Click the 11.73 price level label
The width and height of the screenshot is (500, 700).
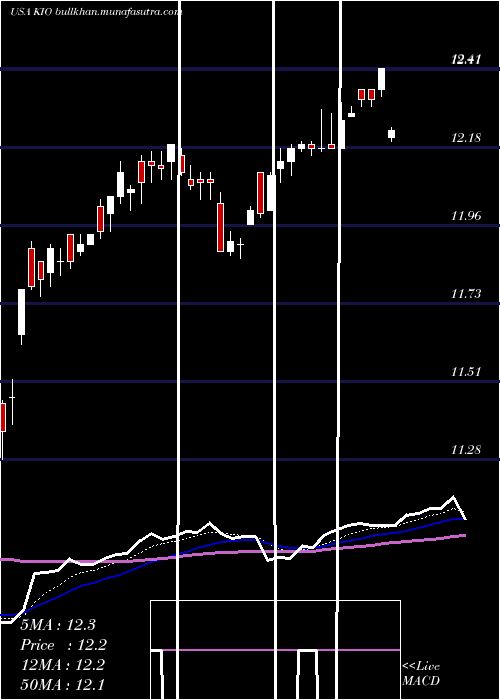(x=466, y=293)
